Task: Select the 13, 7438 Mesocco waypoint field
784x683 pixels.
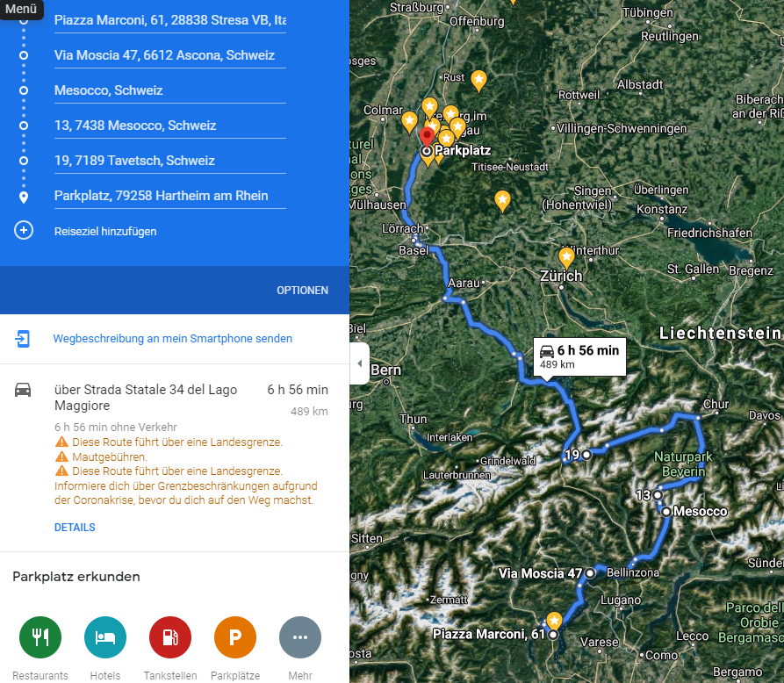Action: [x=170, y=126]
